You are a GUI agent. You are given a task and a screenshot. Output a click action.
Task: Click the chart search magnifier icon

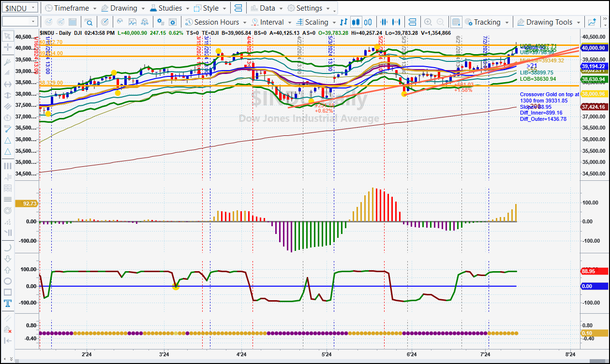(x=89, y=22)
